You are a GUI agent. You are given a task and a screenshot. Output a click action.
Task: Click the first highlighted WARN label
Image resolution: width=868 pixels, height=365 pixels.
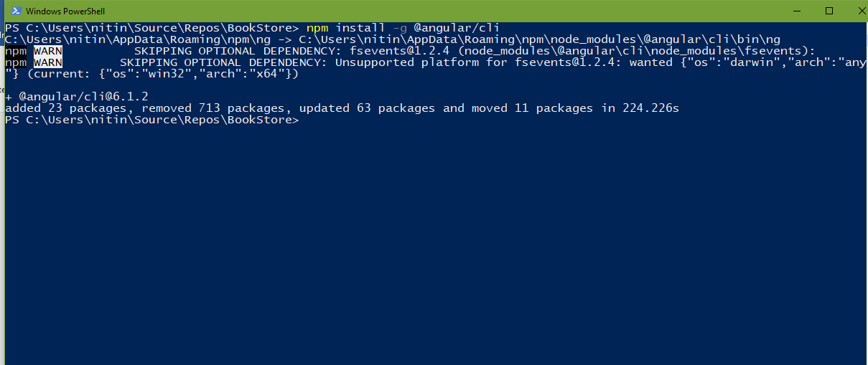point(48,51)
